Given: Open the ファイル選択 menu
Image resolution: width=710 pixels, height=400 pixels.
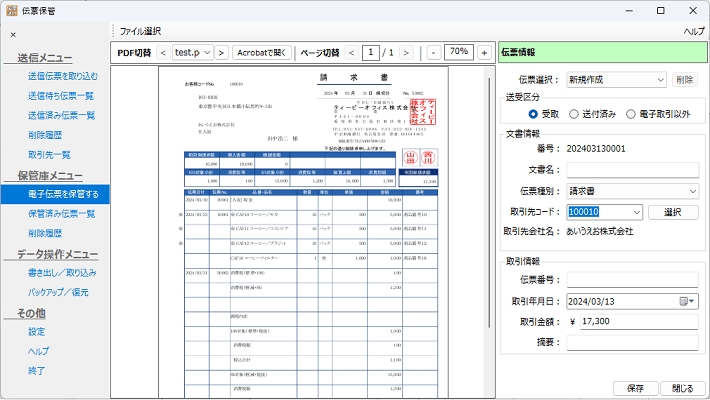Looking at the screenshot, I should (x=140, y=31).
